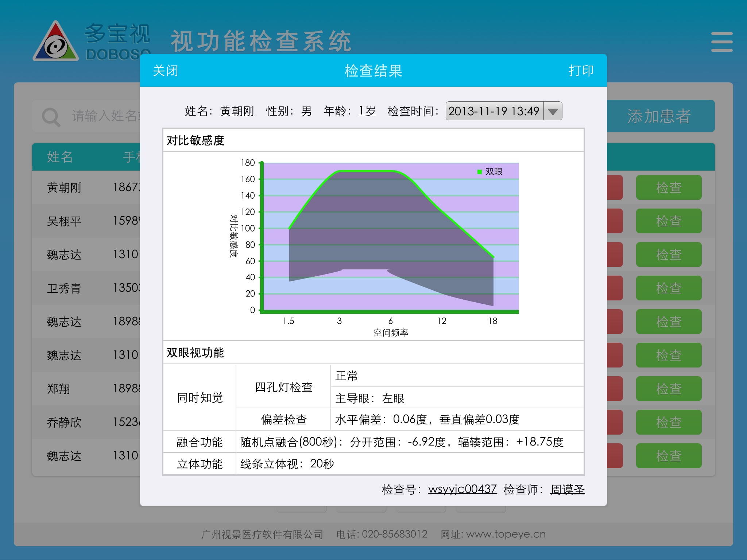Click 检查 button in 吴栩平 row
747x560 pixels.
point(669,221)
